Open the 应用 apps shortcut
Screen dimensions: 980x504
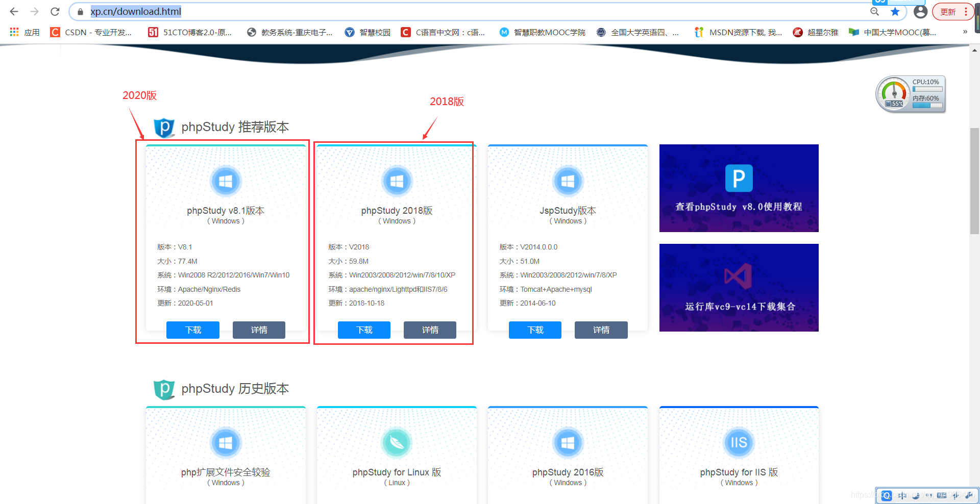24,32
